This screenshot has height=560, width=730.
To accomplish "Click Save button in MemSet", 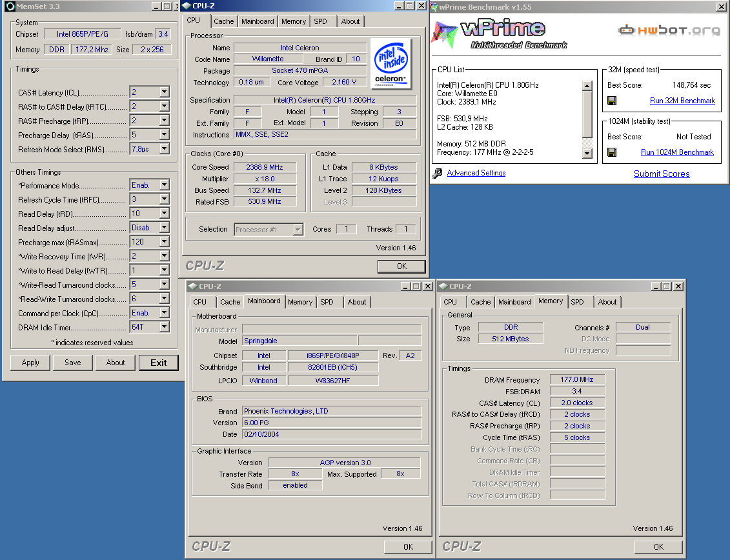I will 73,363.
